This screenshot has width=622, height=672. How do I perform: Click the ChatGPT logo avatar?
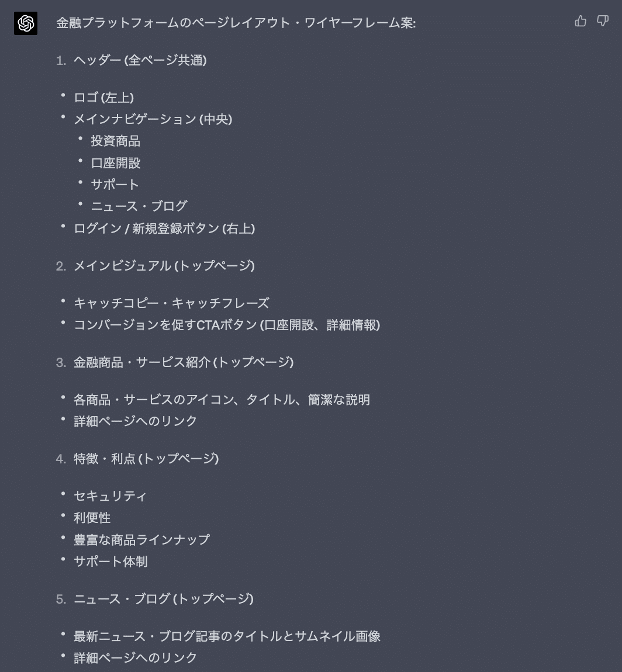pos(26,23)
